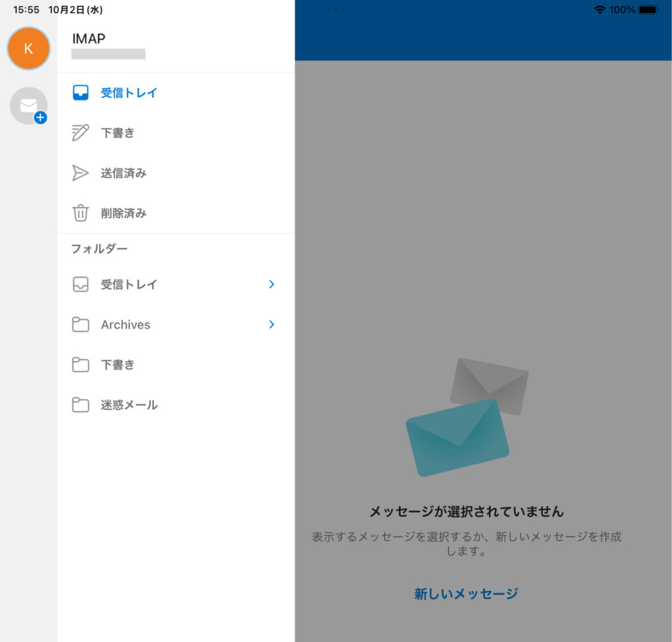Tap the IMAP account header
This screenshot has height=642, width=672.
pyautogui.click(x=89, y=39)
